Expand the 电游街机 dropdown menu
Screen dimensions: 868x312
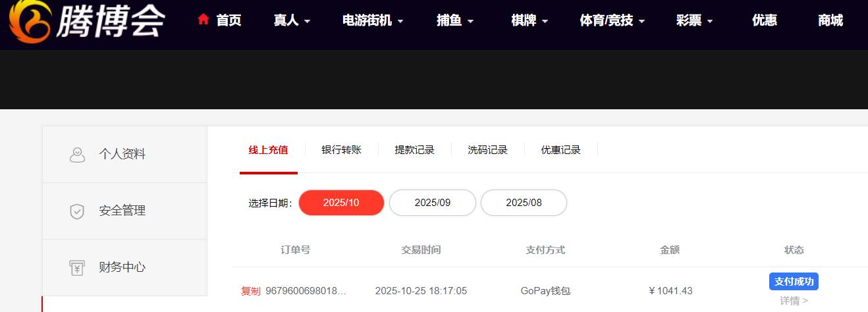[373, 20]
